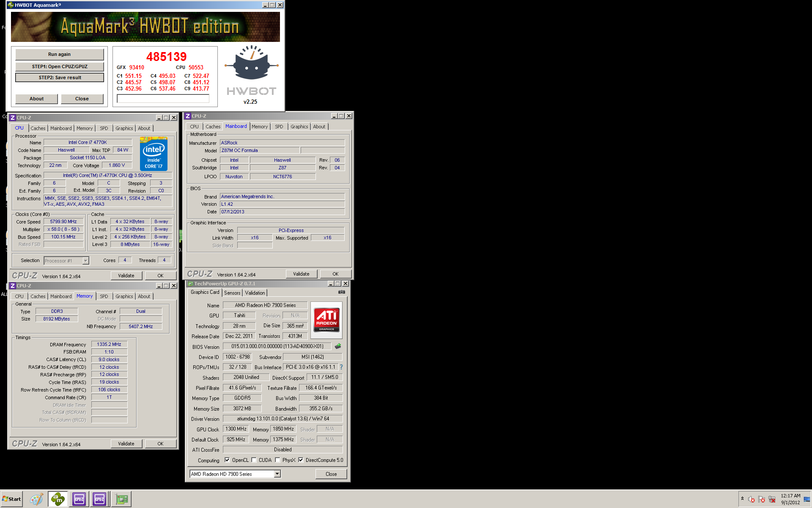Open the AquaMark taskbar button
Viewport: 812px width, 508px height.
58,499
